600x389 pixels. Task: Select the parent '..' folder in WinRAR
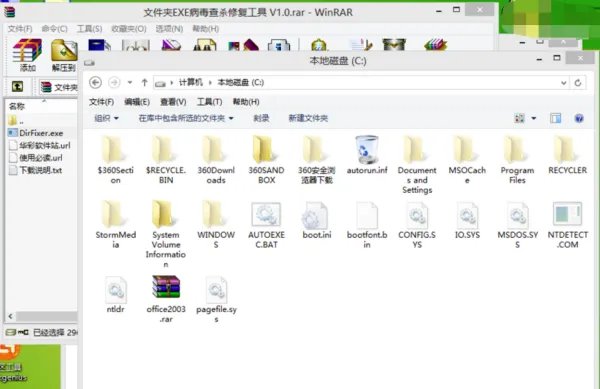(x=16, y=121)
